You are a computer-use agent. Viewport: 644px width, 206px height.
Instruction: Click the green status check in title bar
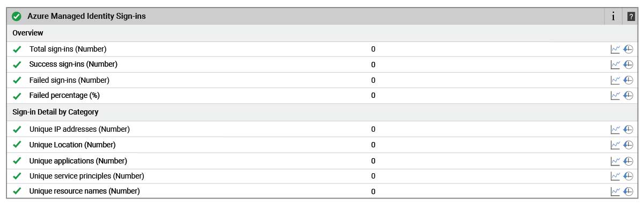coord(17,17)
